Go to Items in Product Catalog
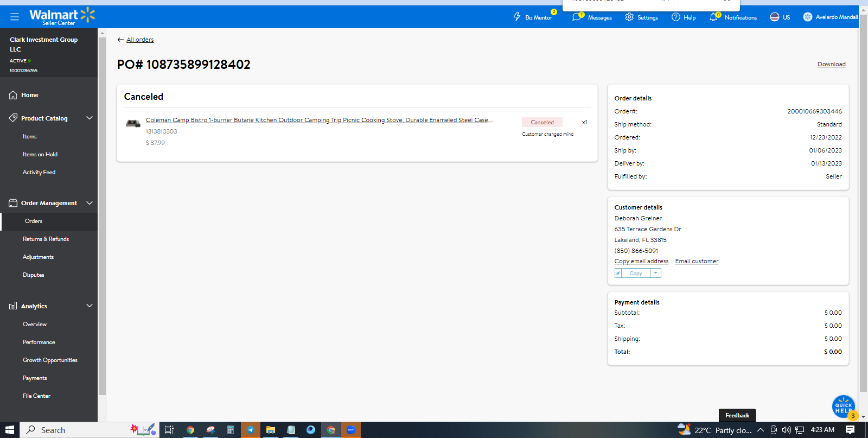Screen dimensions: 868x438 pyautogui.click(x=30, y=137)
